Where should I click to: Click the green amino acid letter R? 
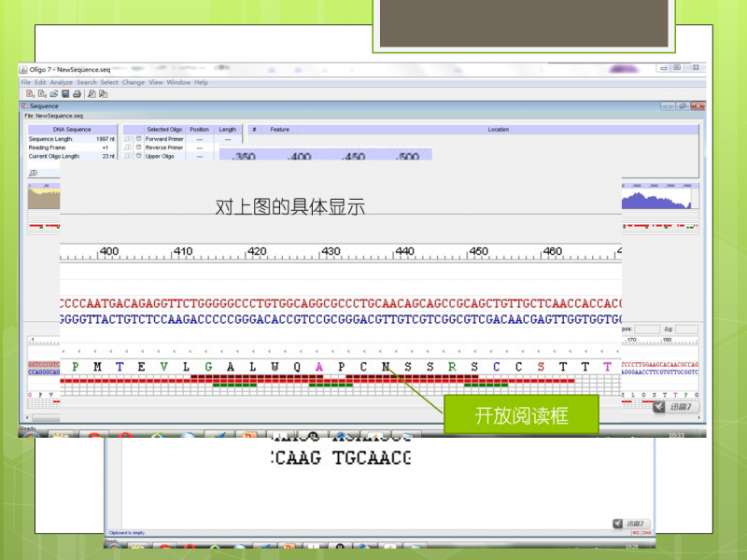[x=452, y=367]
